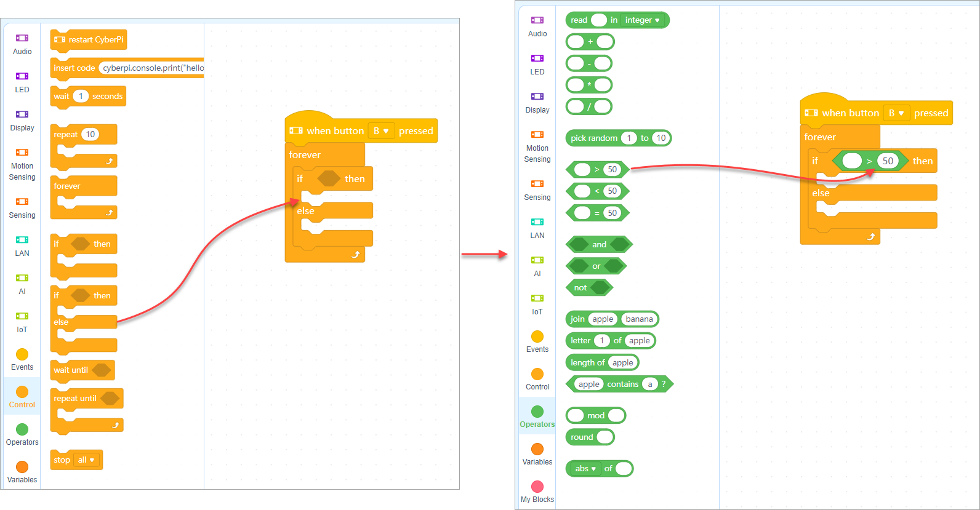Viewport: 980px width, 510px height.
Task: Click the 'wait until' control block
Action: (71, 370)
